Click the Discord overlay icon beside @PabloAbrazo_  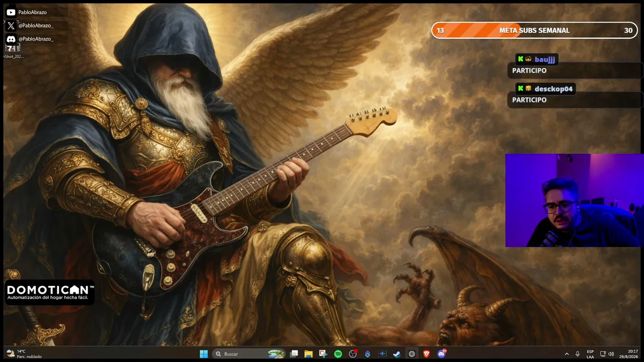click(11, 39)
